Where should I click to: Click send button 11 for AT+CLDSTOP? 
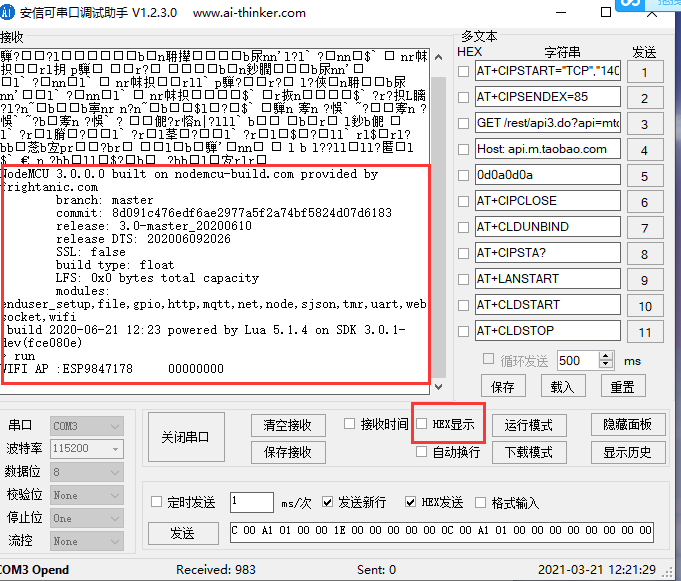tap(645, 332)
